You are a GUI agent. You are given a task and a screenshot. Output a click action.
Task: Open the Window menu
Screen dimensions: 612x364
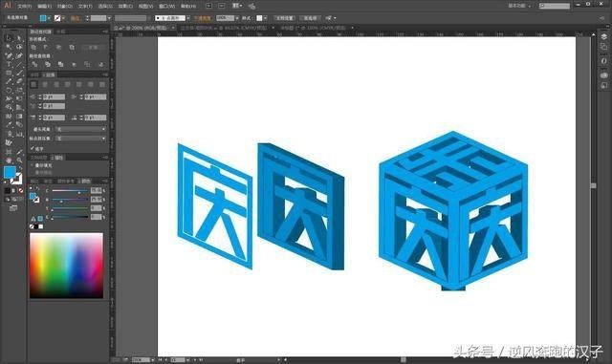pos(167,7)
